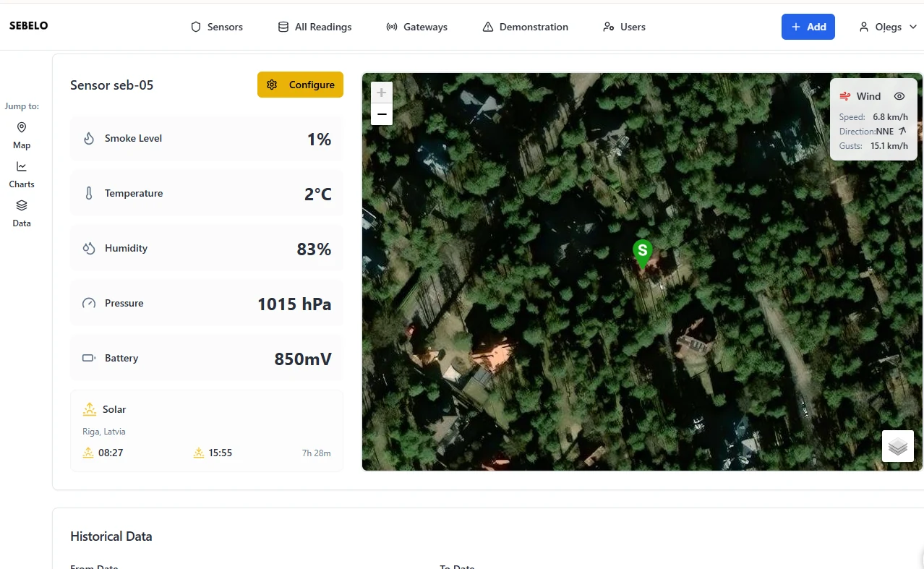924x569 pixels.
Task: Open the Sensors page
Action: pyautogui.click(x=217, y=27)
